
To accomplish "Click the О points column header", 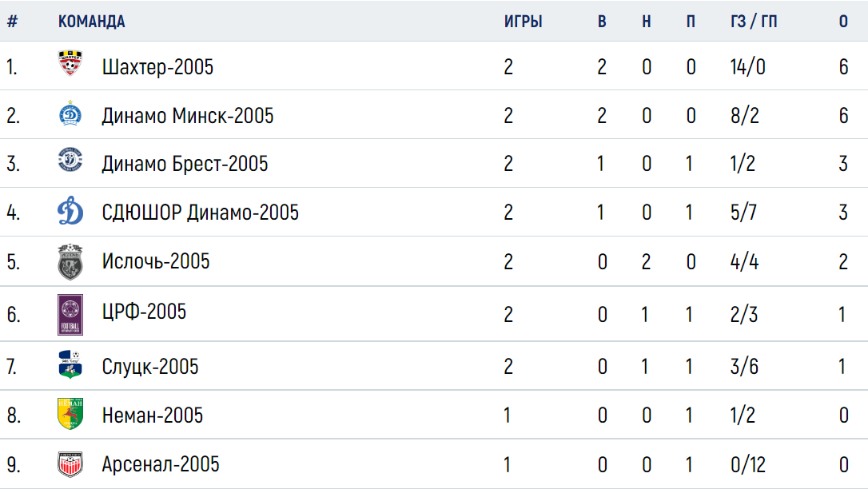I will pos(843,22).
